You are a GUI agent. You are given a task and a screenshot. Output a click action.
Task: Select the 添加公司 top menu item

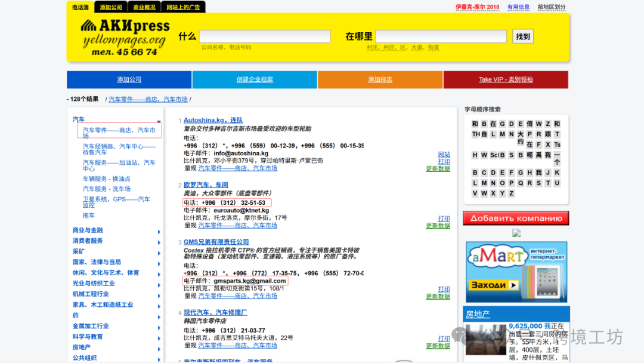point(110,7)
